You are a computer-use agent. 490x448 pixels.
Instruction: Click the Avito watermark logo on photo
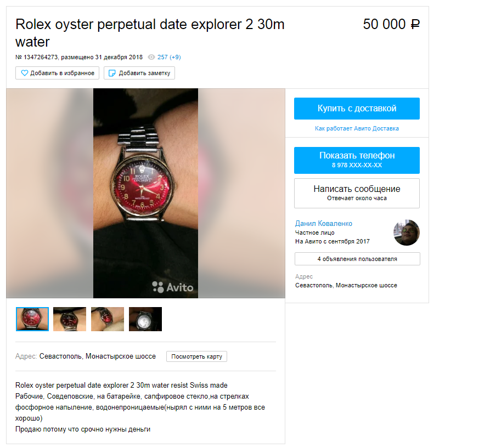pyautogui.click(x=172, y=287)
